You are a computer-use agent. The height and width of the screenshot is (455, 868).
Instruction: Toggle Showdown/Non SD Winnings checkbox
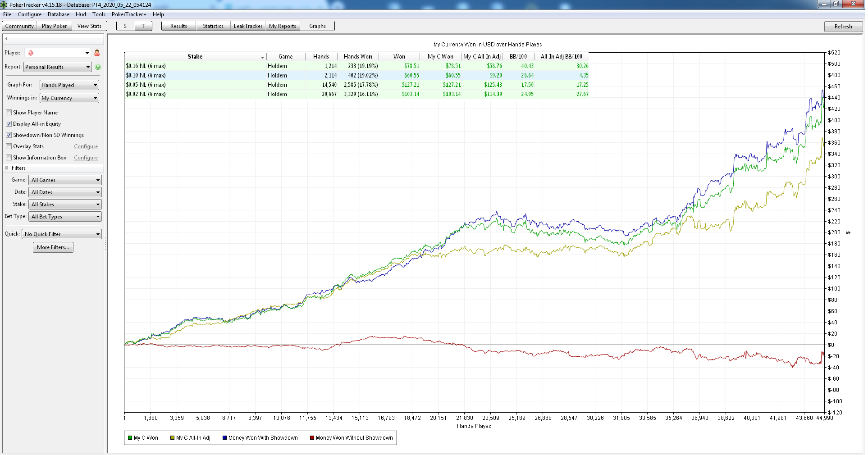point(9,135)
